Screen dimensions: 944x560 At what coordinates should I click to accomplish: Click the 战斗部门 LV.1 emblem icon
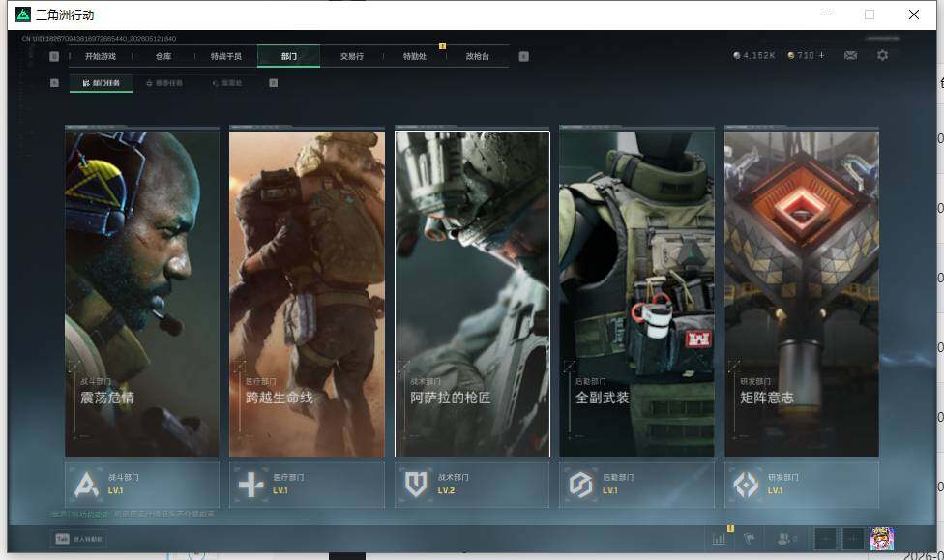pyautogui.click(x=86, y=485)
